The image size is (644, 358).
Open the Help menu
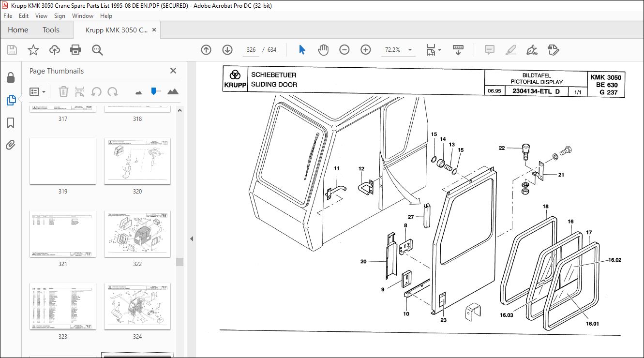[x=106, y=16]
